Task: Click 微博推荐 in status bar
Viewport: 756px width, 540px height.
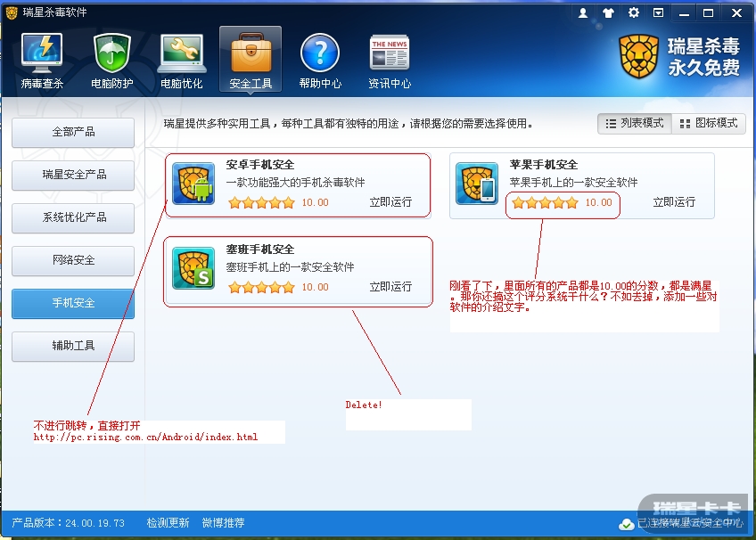Action: (x=223, y=523)
